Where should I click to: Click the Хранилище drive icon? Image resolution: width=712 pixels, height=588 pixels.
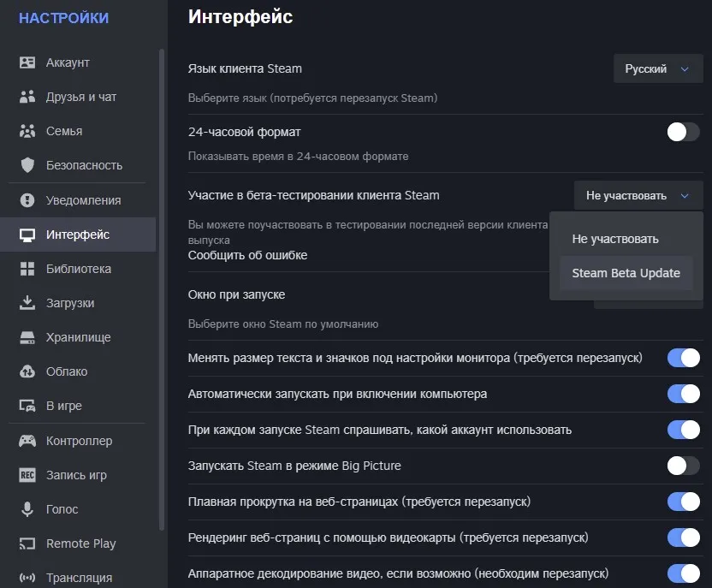click(27, 337)
